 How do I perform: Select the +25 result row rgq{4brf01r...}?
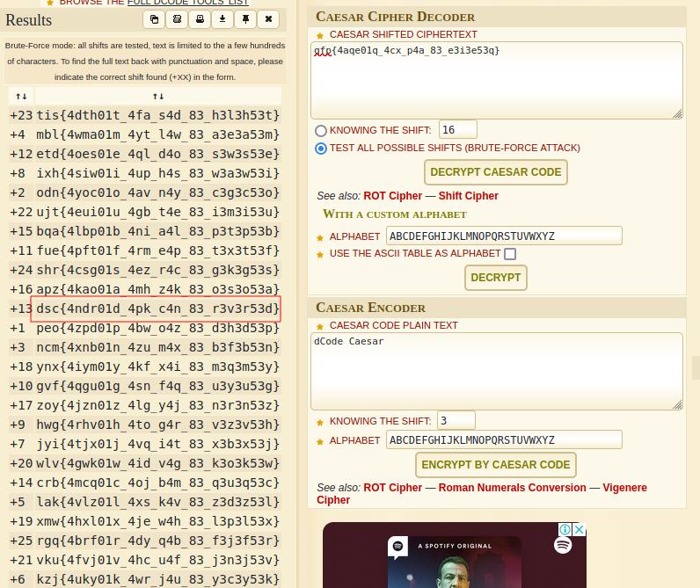click(x=144, y=541)
